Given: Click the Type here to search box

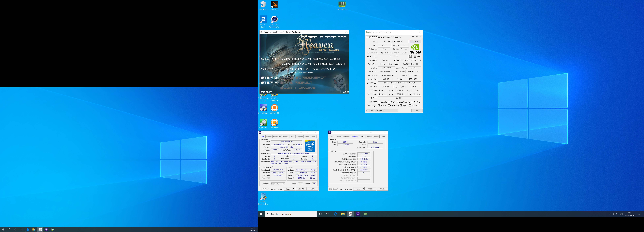Looking at the screenshot, I should [291, 214].
